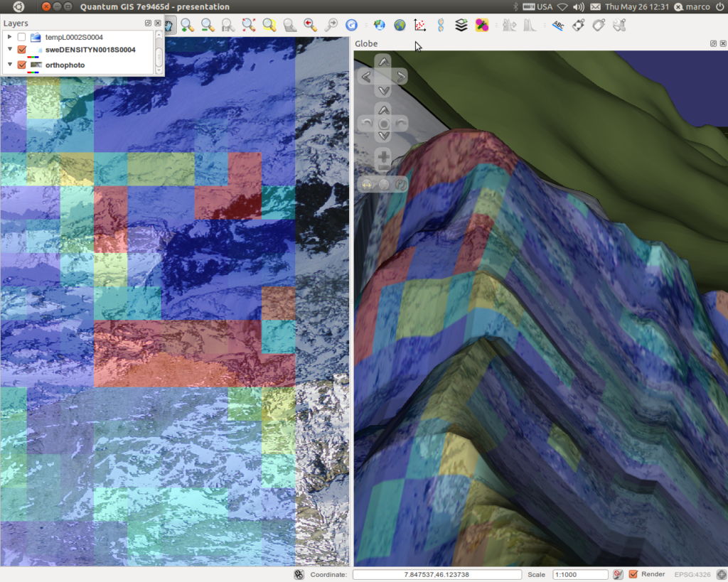
Task: Click the Scale 1:1000 field
Action: coord(580,575)
